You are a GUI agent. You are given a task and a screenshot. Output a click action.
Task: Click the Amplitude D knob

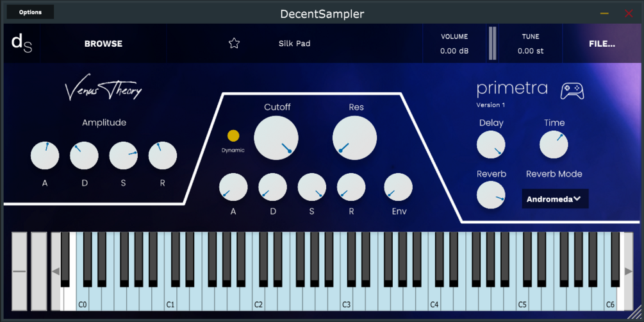(84, 155)
